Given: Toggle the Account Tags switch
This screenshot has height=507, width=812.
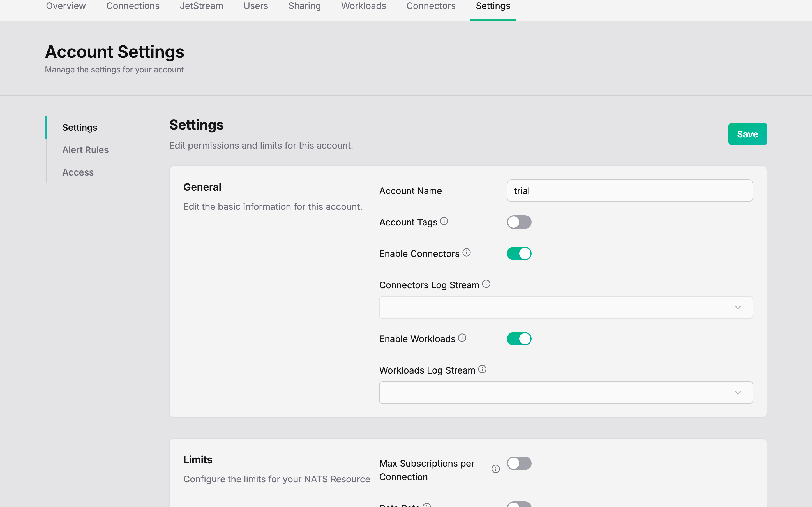Looking at the screenshot, I should click(x=519, y=222).
